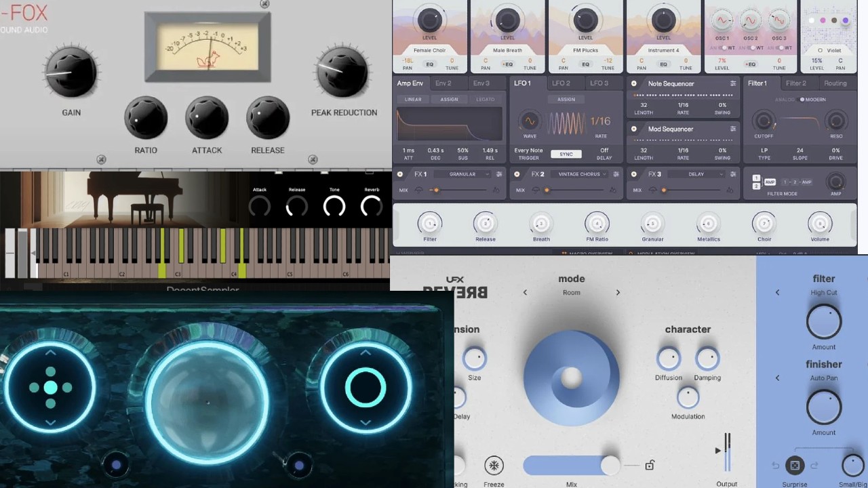Toggle the OSC 2 AN/WT switch
Screen dimensions: 868x488
point(750,47)
